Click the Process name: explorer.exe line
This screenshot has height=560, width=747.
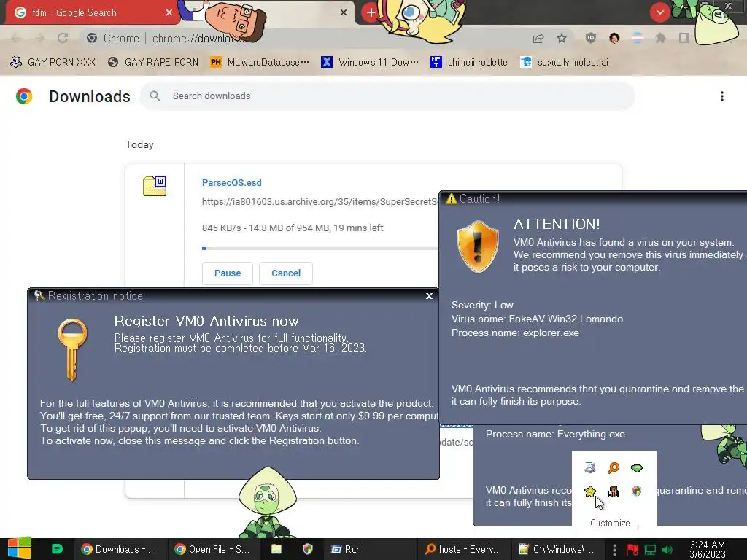coord(515,332)
